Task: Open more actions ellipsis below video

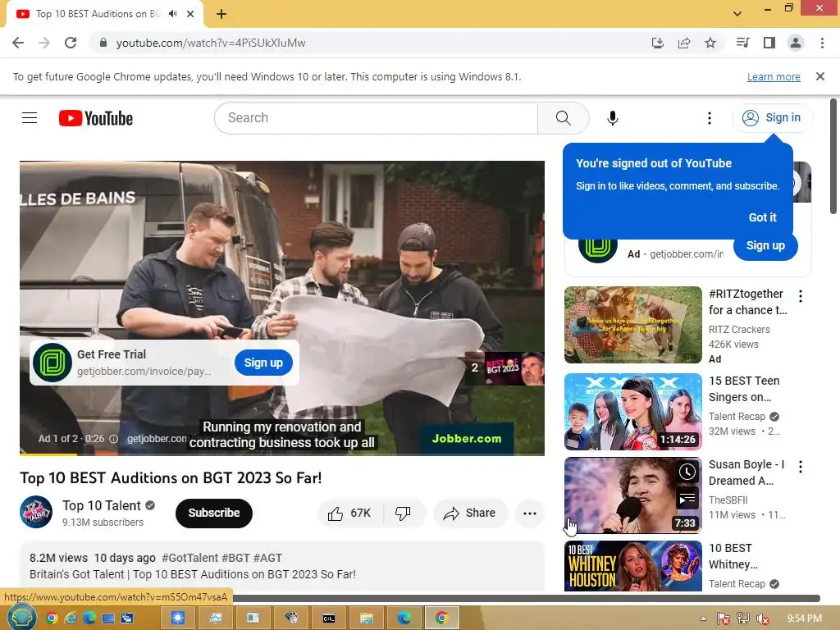Action: point(530,514)
